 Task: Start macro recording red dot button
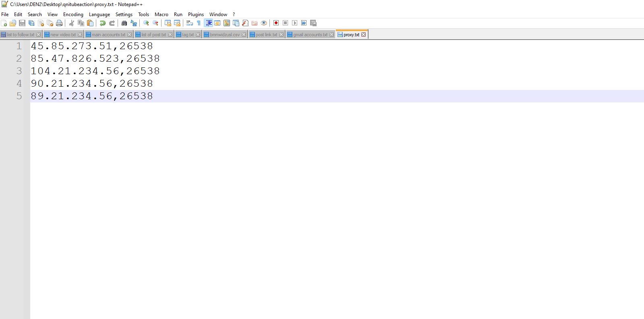point(276,23)
